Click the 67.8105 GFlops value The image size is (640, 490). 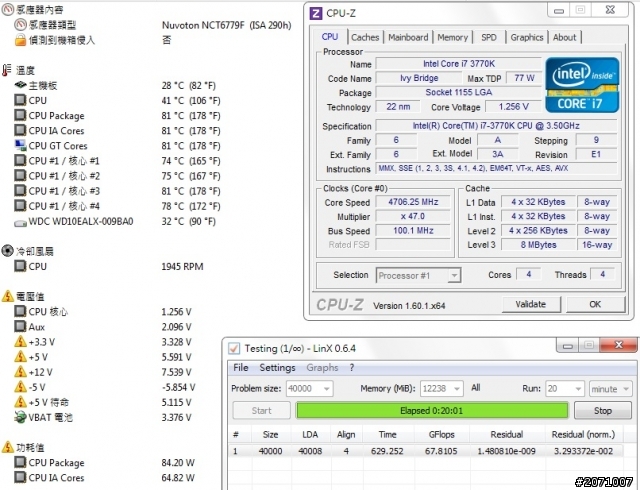pos(441,451)
